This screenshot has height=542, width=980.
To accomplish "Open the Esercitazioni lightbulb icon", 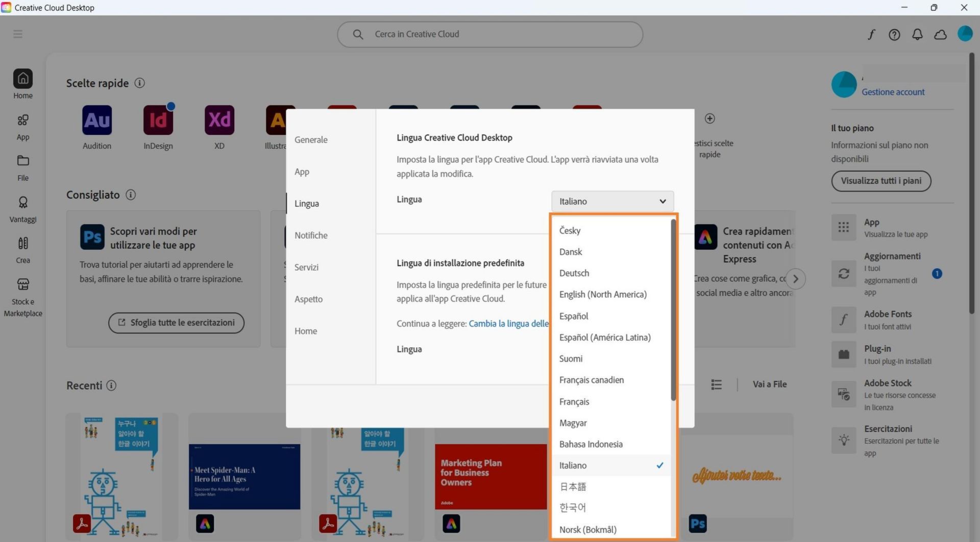I will (x=844, y=440).
